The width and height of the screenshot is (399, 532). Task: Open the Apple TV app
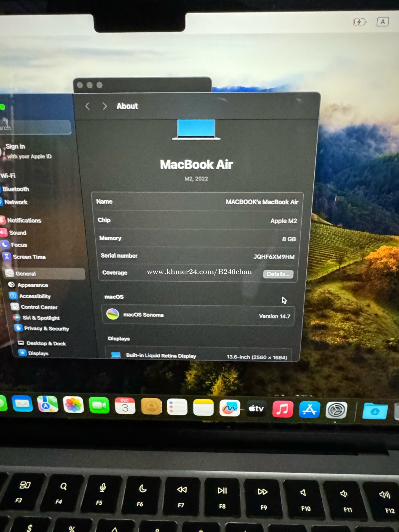(x=256, y=409)
